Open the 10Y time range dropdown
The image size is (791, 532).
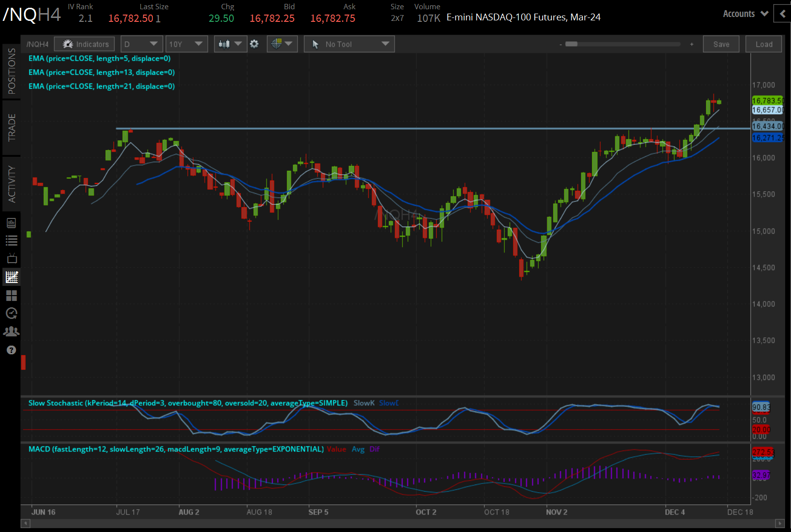186,44
